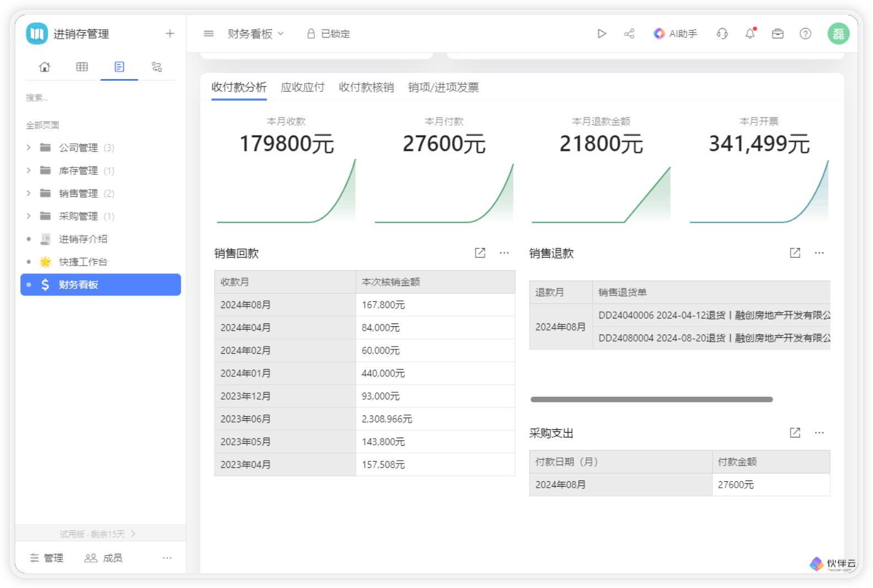Switch to the 收付款核销 tab

pyautogui.click(x=366, y=87)
